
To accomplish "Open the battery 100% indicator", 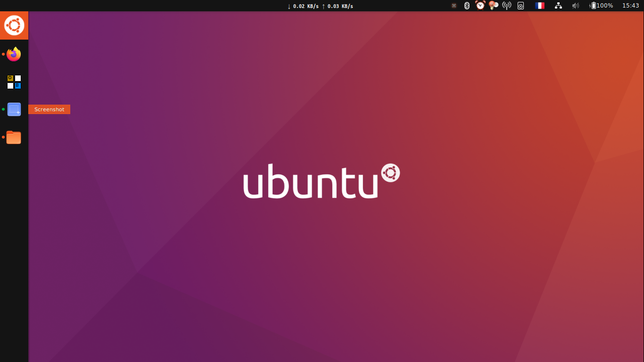I will point(602,6).
